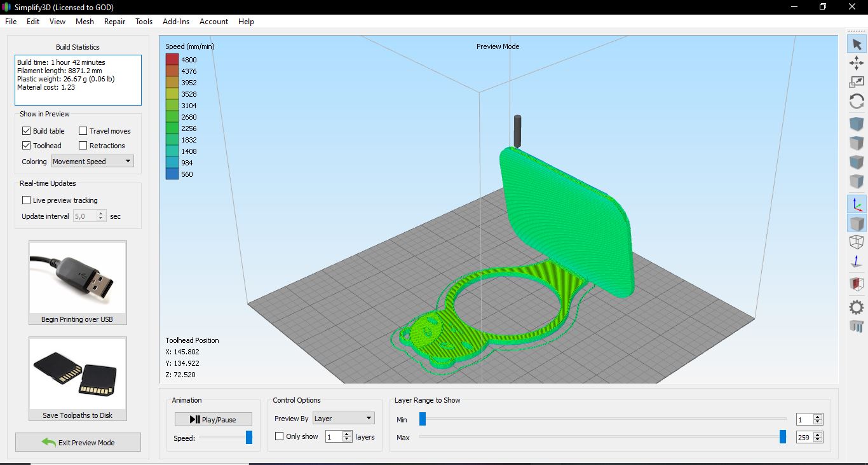The image size is (868, 465).
Task: Enable the Travel moves checkbox
Action: tap(83, 130)
